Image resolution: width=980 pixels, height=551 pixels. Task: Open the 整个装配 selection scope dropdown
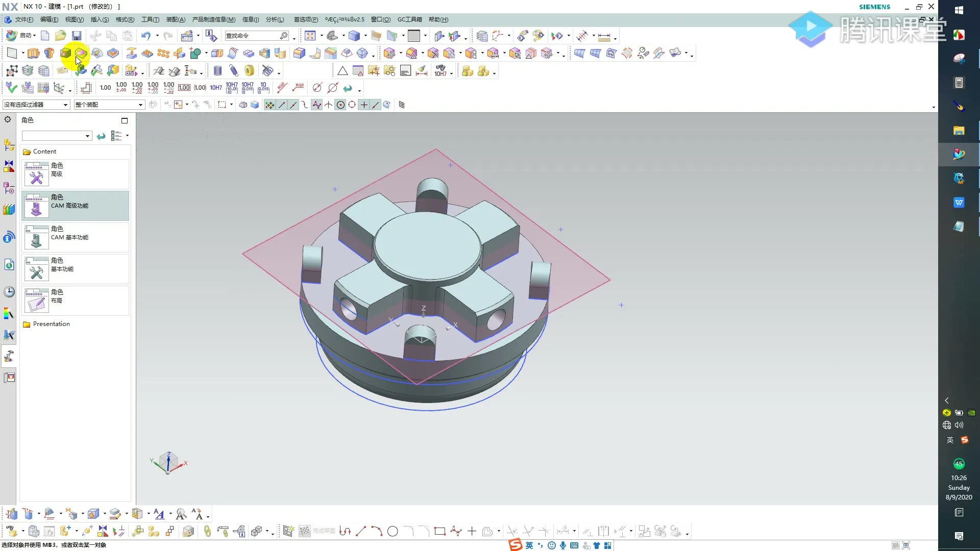click(x=108, y=105)
